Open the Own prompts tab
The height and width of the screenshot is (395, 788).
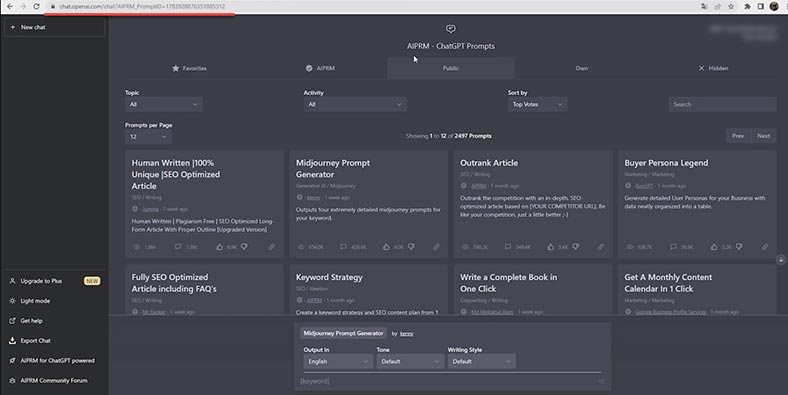pyautogui.click(x=581, y=68)
